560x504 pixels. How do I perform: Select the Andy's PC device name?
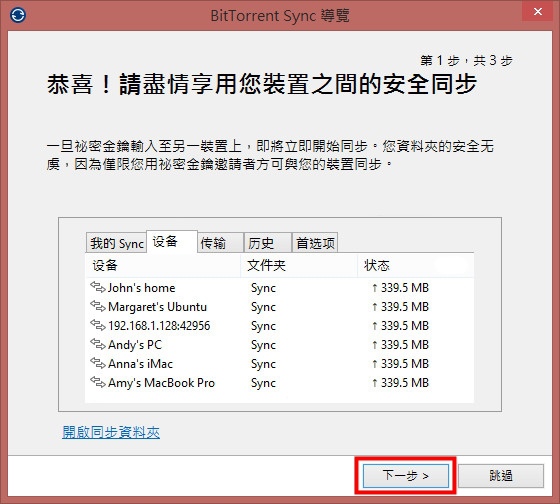click(135, 345)
